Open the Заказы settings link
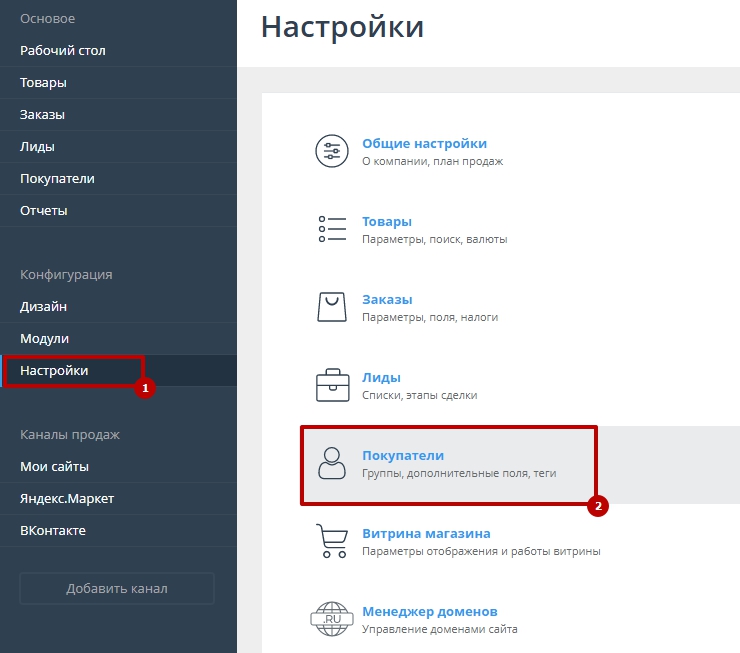Image resolution: width=740 pixels, height=653 pixels. pos(387,300)
